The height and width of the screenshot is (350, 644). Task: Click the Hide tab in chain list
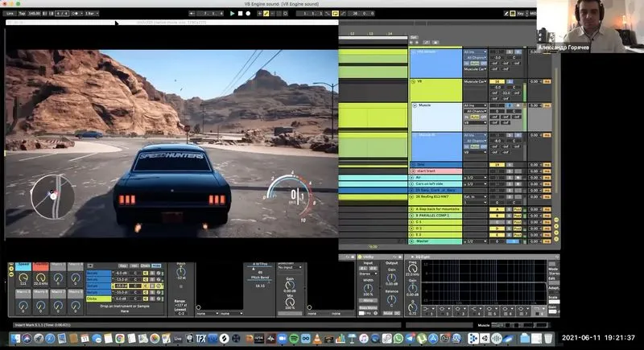[x=156, y=266]
